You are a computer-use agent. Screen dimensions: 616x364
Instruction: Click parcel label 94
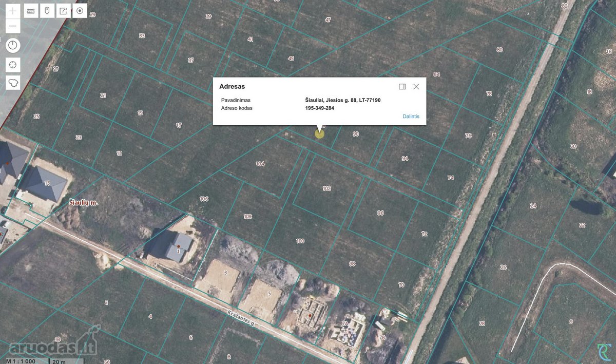point(405,159)
